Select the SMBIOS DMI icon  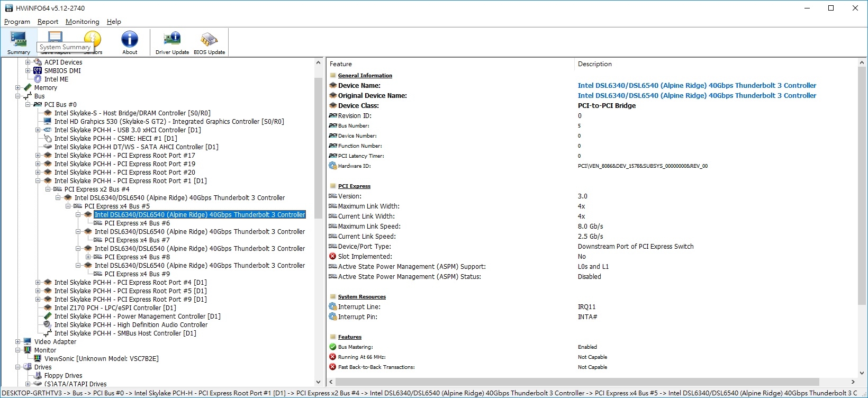point(38,71)
